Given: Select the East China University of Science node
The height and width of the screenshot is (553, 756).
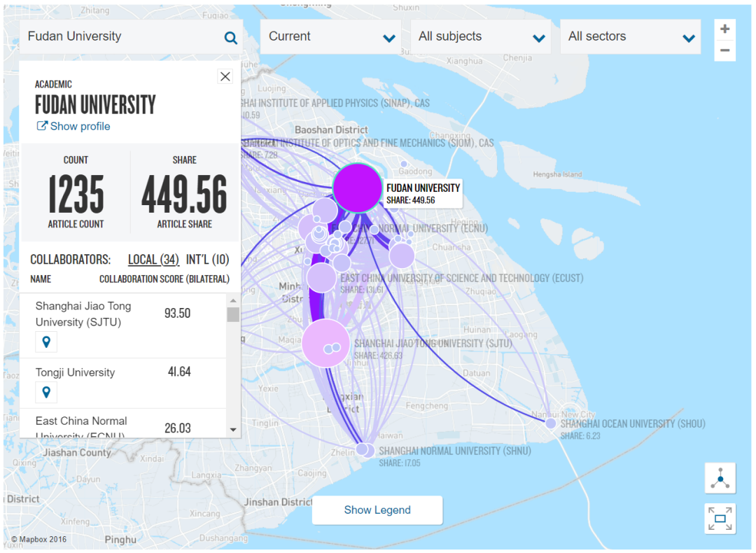Looking at the screenshot, I should point(321,278).
